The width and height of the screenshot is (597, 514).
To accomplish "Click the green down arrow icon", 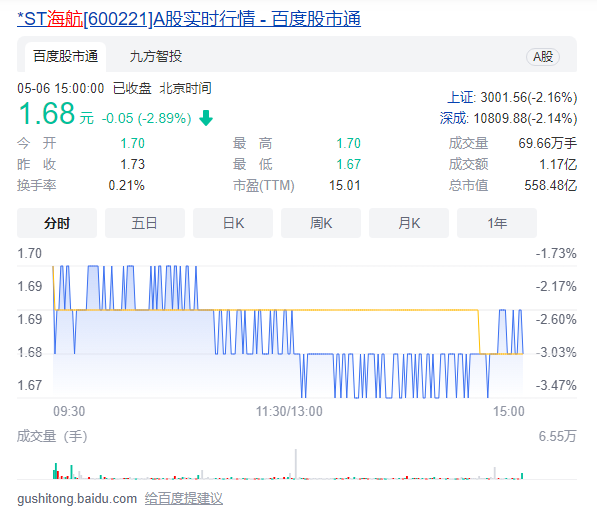I will click(x=206, y=118).
